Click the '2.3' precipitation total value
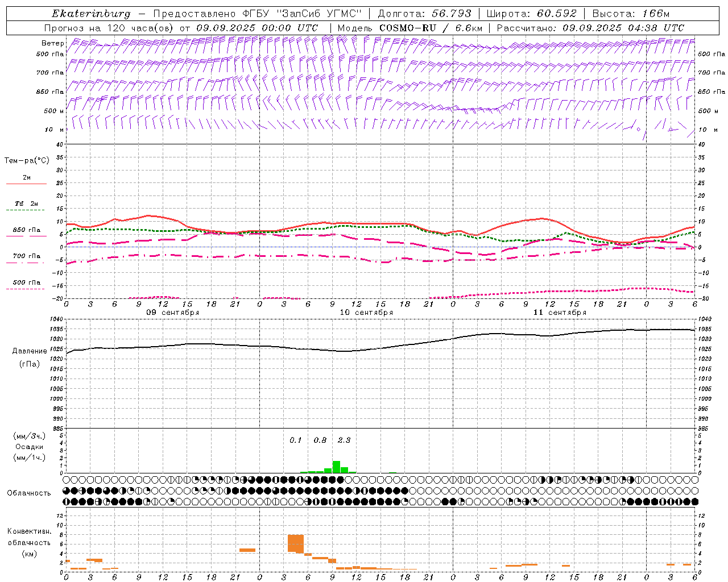 click(344, 440)
